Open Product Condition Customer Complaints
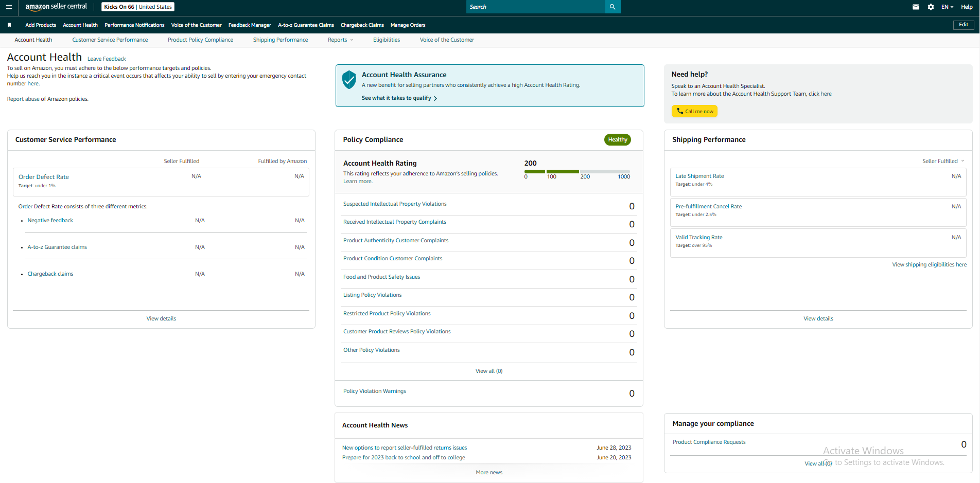This screenshot has height=483, width=980. [393, 258]
